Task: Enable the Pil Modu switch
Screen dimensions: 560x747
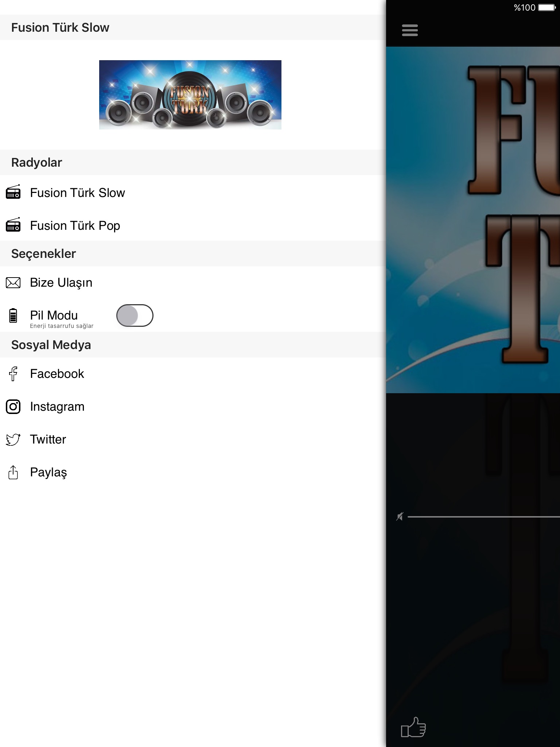Action: 135,316
